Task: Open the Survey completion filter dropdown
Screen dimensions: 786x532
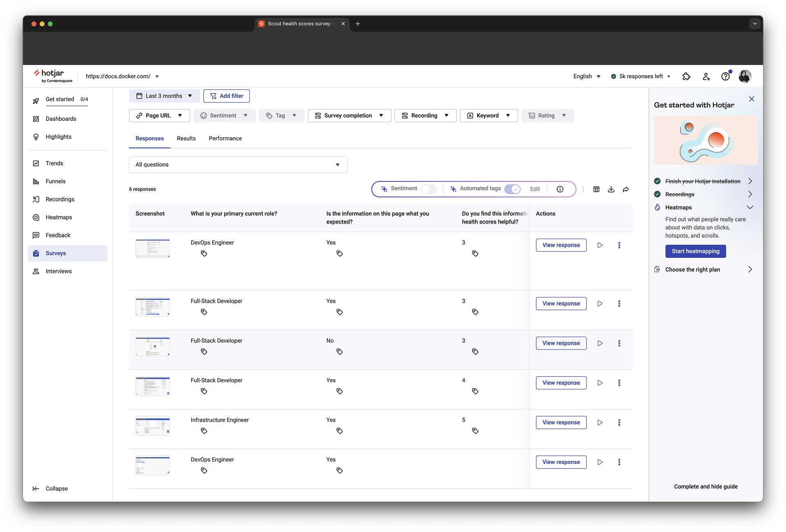Action: (349, 116)
